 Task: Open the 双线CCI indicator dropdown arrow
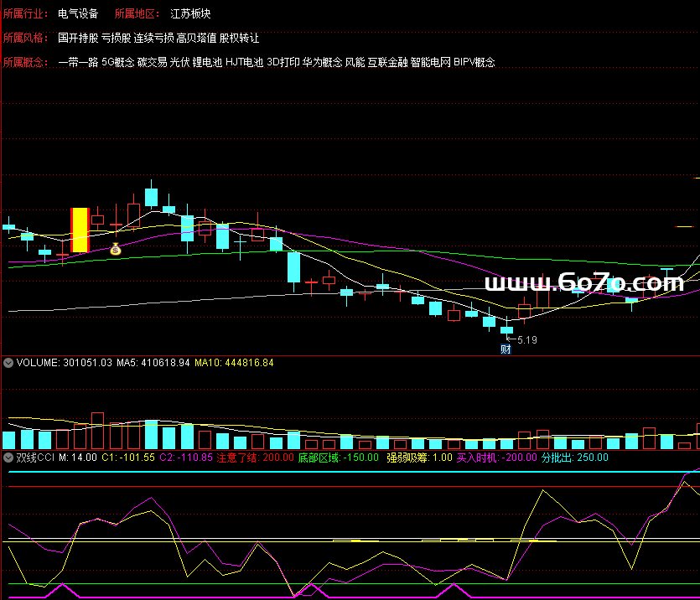tap(8, 458)
